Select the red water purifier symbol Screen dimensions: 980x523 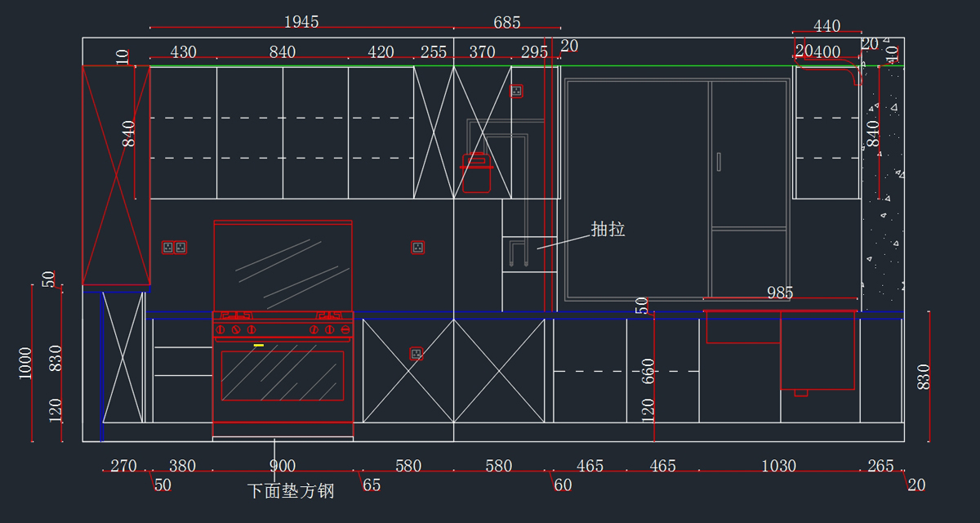tap(476, 173)
